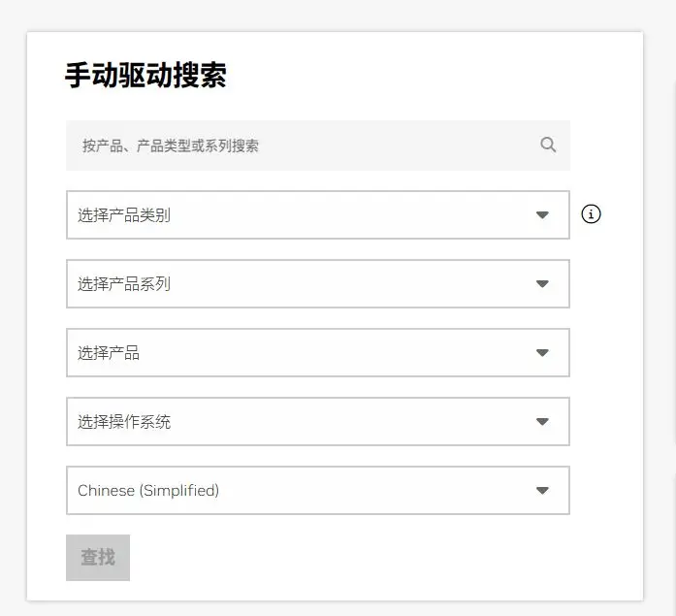676x616 pixels.
Task: Click the 选择操作系统 label text
Action: click(x=124, y=422)
